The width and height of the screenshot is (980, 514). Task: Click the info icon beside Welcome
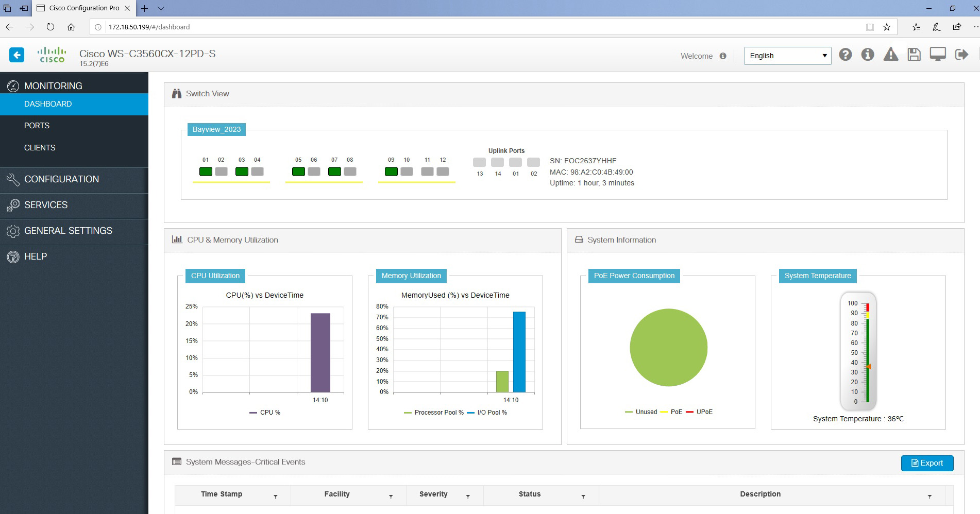[x=723, y=56]
